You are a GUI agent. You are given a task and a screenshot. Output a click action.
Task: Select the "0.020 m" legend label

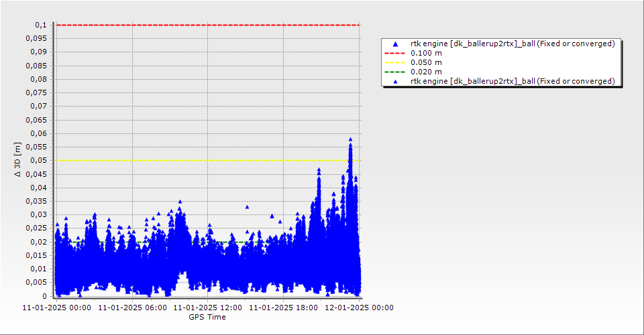(427, 72)
